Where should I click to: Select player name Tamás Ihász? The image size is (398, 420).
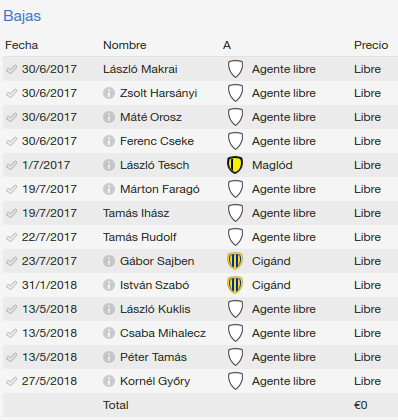pyautogui.click(x=136, y=213)
